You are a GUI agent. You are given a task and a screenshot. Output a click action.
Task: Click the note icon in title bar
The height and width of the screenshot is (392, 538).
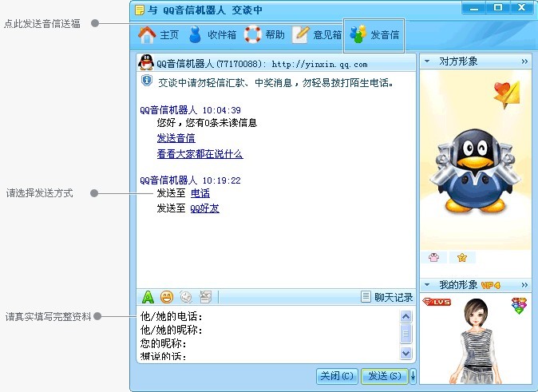point(140,10)
